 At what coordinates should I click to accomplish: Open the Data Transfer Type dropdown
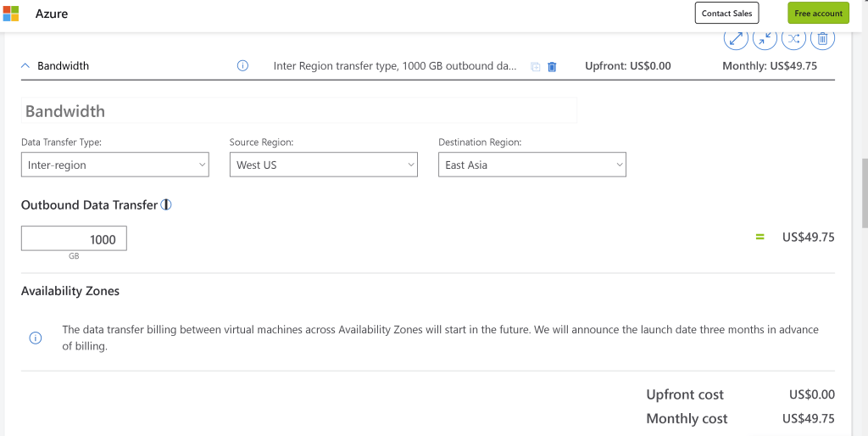(115, 165)
